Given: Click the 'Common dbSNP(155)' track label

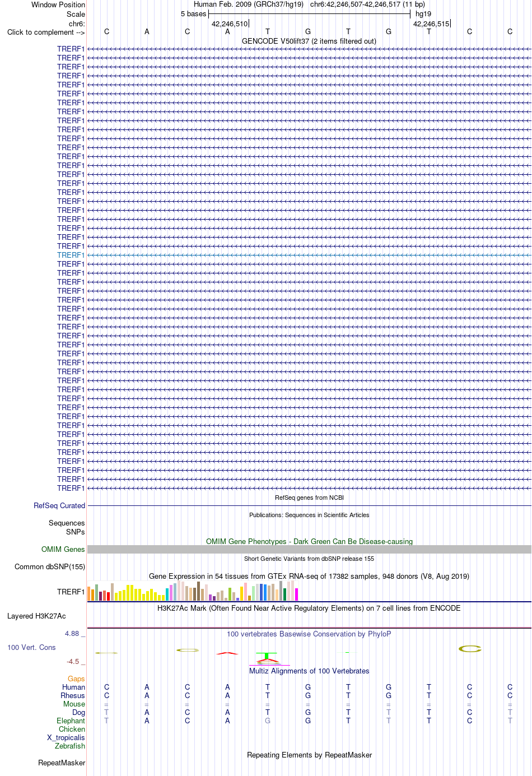Looking at the screenshot, I should coord(50,566).
